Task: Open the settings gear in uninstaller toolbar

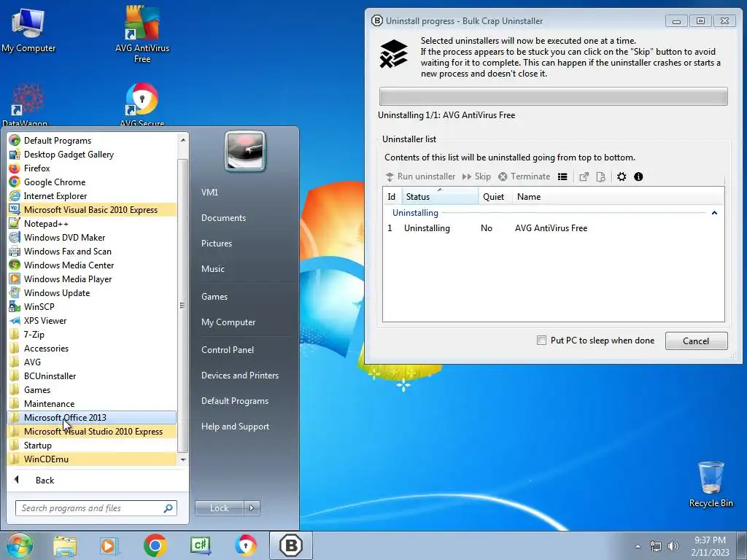Action: pos(622,176)
